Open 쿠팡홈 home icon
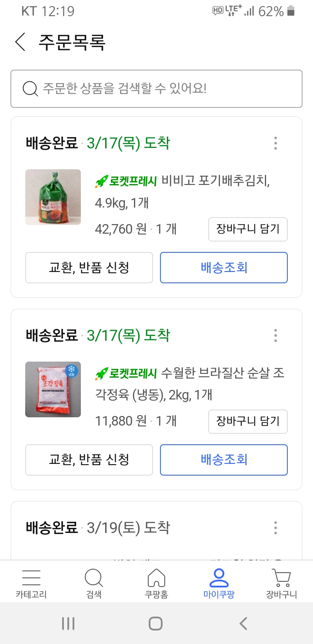This screenshot has width=313, height=644. point(156,582)
